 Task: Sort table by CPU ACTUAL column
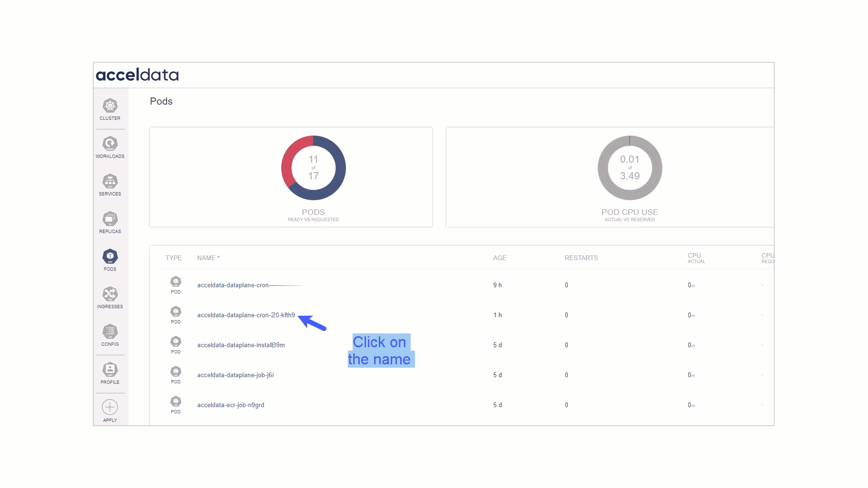point(696,258)
